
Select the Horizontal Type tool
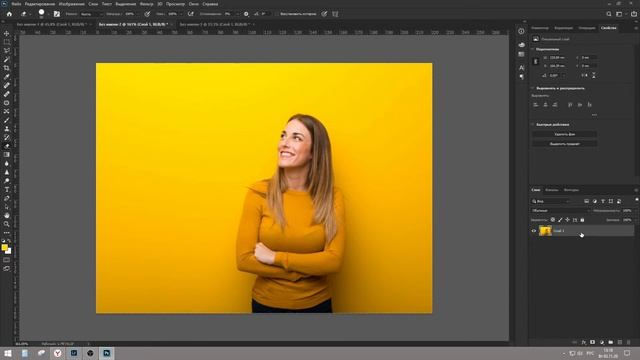click(x=7, y=189)
